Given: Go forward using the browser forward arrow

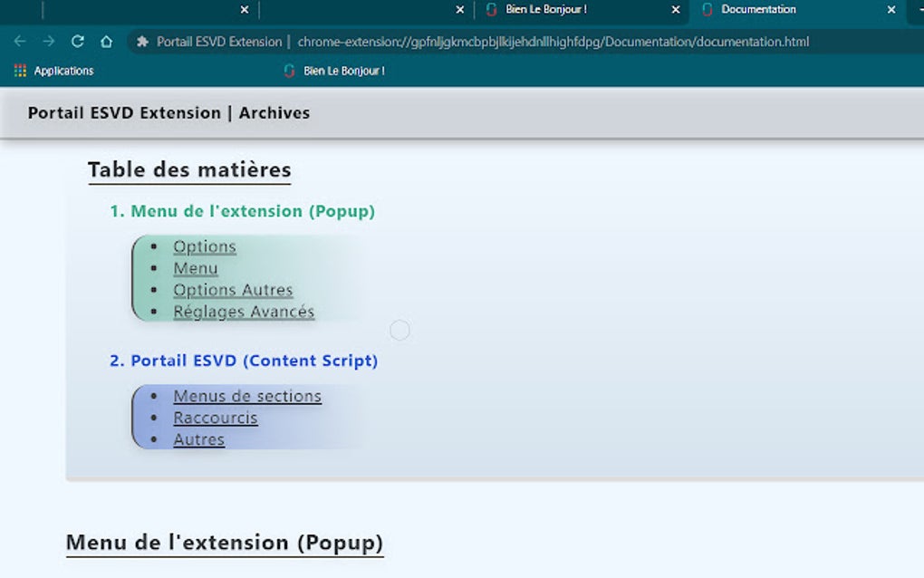Looking at the screenshot, I should point(49,42).
